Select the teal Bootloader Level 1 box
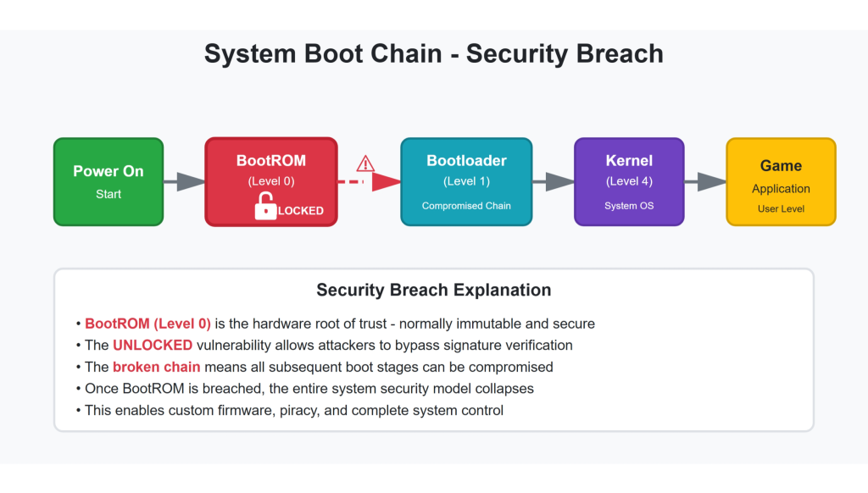Viewport: 868px width, 493px height. [x=466, y=181]
